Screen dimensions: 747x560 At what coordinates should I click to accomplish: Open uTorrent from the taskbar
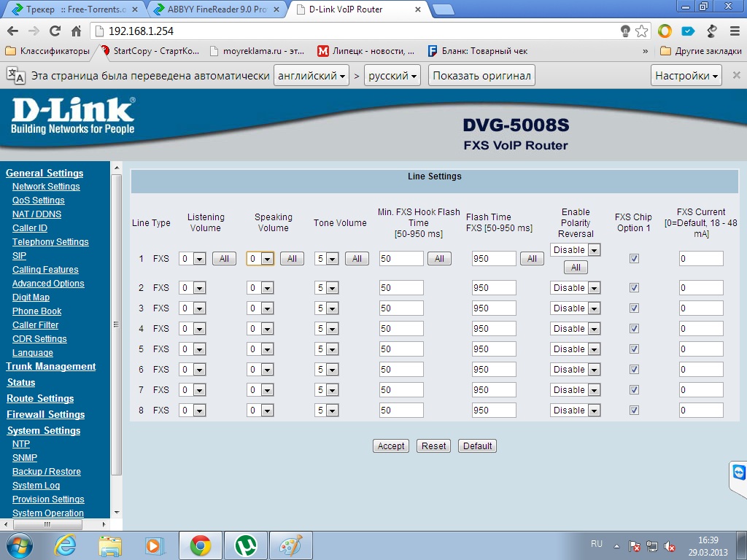tap(246, 545)
